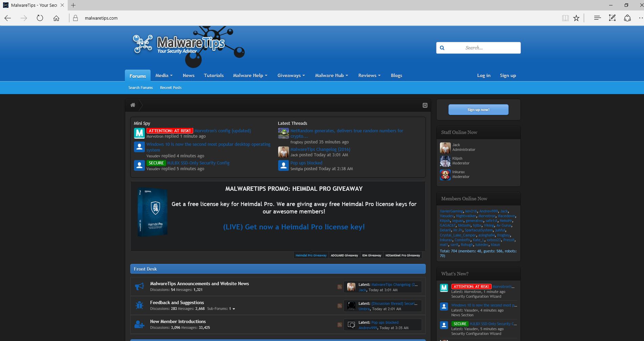Screen dimensions: 644x341
Task: View Inkurax's staff avatar
Action: pos(445,175)
